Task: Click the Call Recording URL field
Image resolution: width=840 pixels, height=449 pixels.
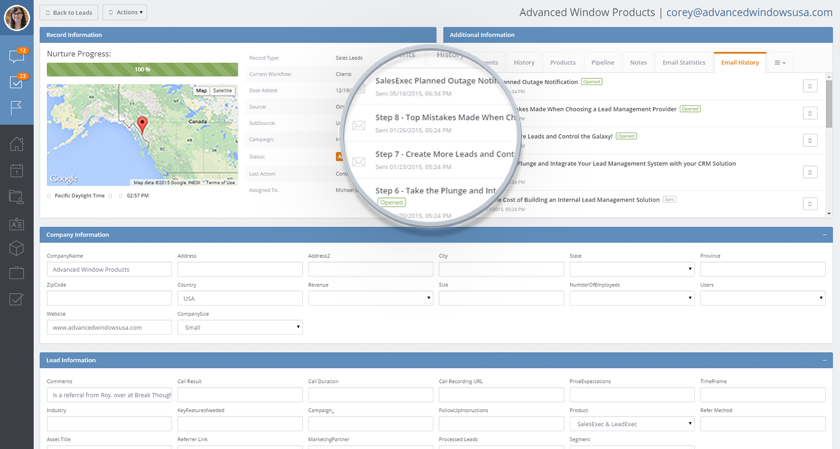Action: coord(501,394)
